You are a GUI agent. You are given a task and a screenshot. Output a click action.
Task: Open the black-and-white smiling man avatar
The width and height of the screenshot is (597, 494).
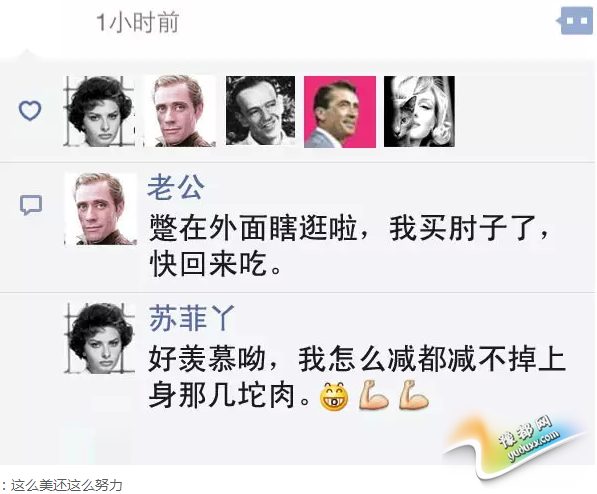(260, 110)
